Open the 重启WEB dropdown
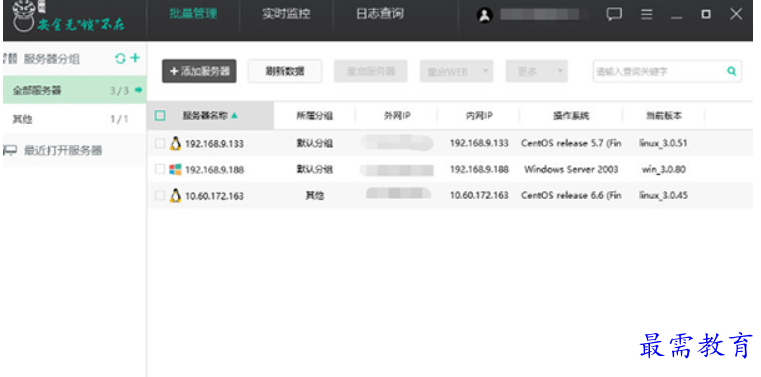761x377 pixels. (x=456, y=71)
